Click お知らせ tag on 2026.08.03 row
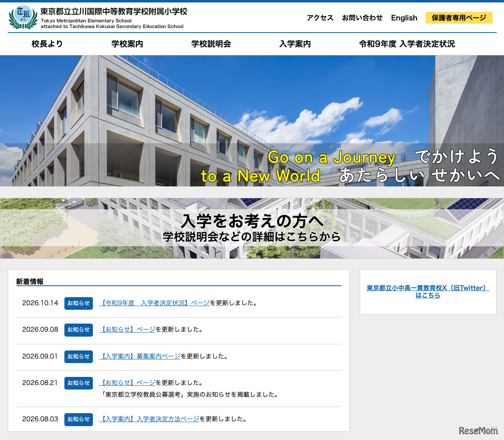 pos(79,419)
